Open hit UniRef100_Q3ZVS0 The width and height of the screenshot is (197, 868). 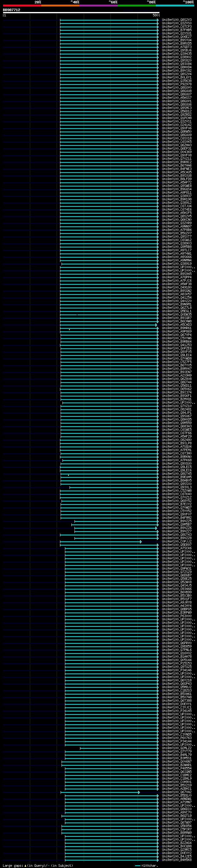click(x=177, y=23)
